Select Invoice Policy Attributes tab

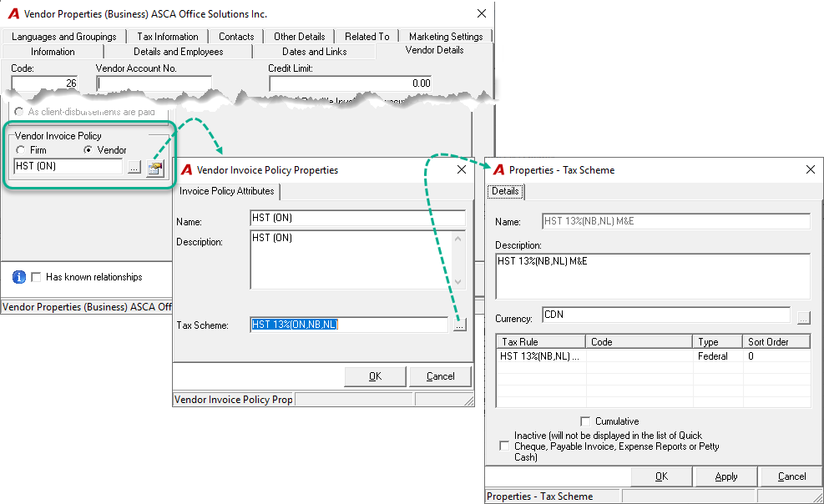[x=227, y=191]
